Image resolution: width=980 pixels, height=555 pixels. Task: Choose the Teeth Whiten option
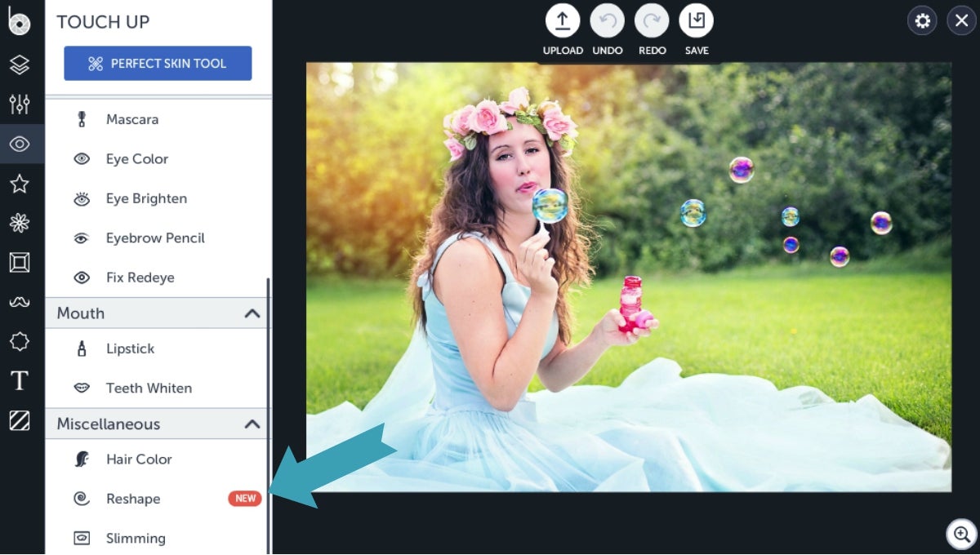click(x=149, y=388)
